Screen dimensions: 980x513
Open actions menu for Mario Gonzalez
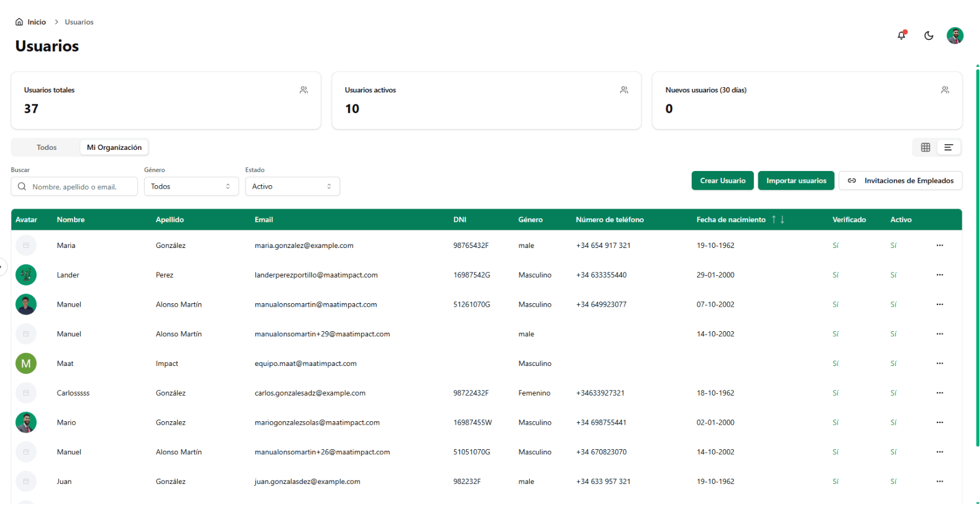click(940, 422)
